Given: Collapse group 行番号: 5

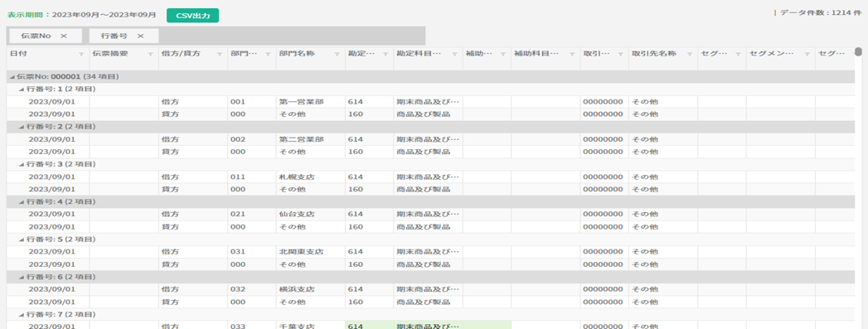Looking at the screenshot, I should coord(22,239).
